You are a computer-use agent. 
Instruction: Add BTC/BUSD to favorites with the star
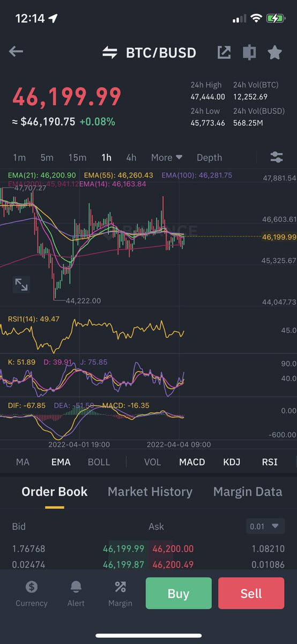tap(274, 52)
